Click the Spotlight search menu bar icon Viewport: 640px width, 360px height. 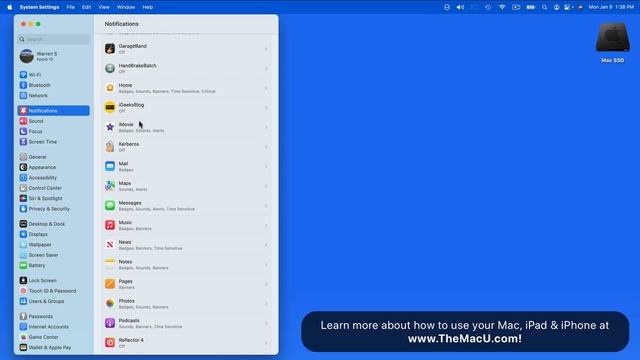click(x=544, y=7)
